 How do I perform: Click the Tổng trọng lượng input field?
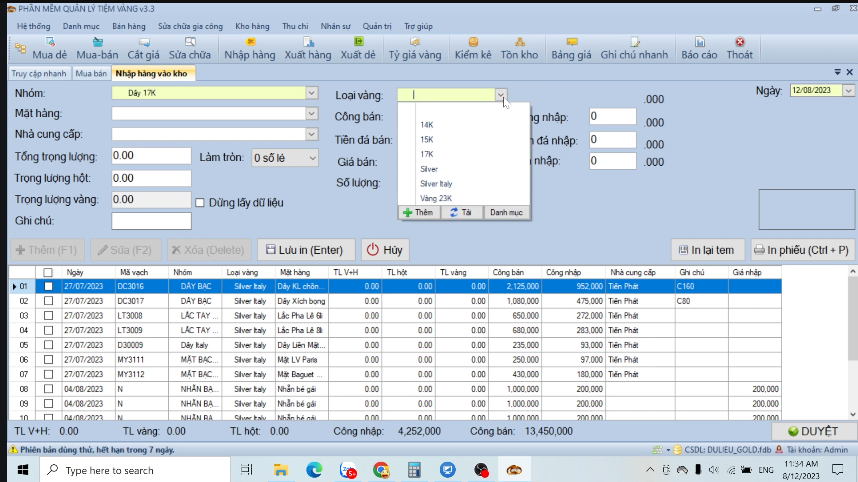pyautogui.click(x=152, y=156)
